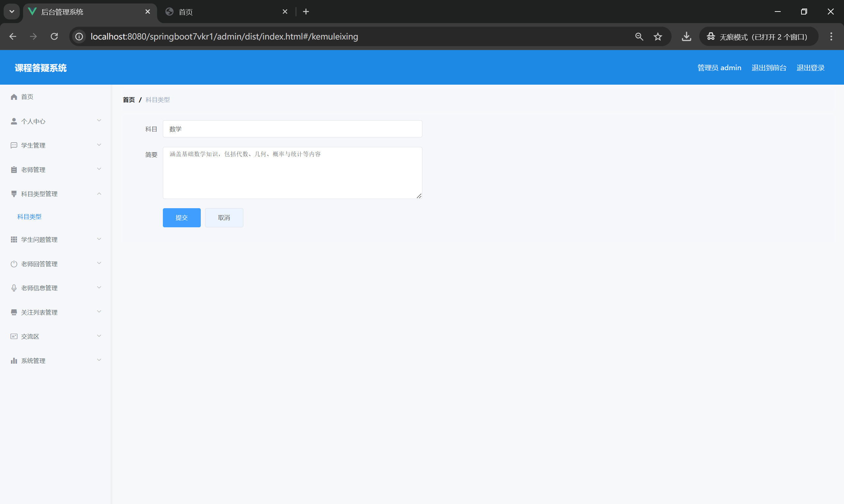Screen dimensions: 844x504
Task: Click the power icon beside 老师回答管理
Action: (14, 264)
